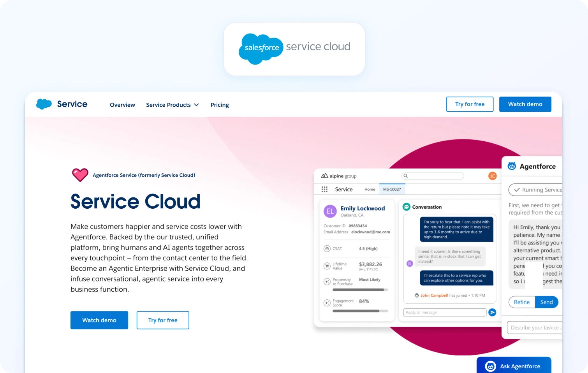Select the MS-10027 tab

pos(392,189)
